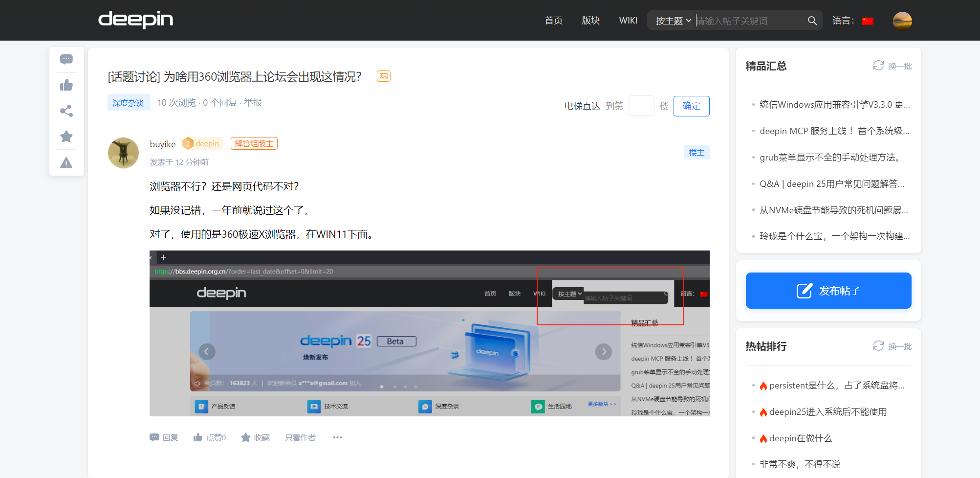980x478 pixels.
Task: Open the user avatar in header
Action: click(x=902, y=21)
